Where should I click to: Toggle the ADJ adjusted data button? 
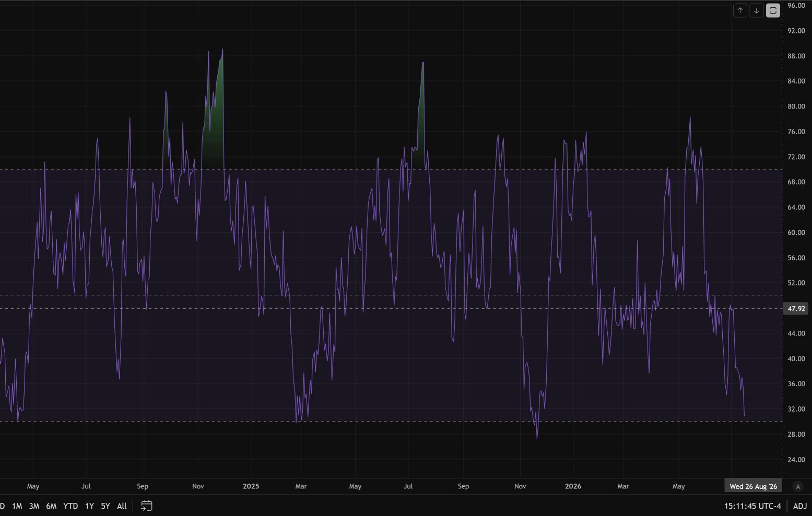(x=799, y=506)
